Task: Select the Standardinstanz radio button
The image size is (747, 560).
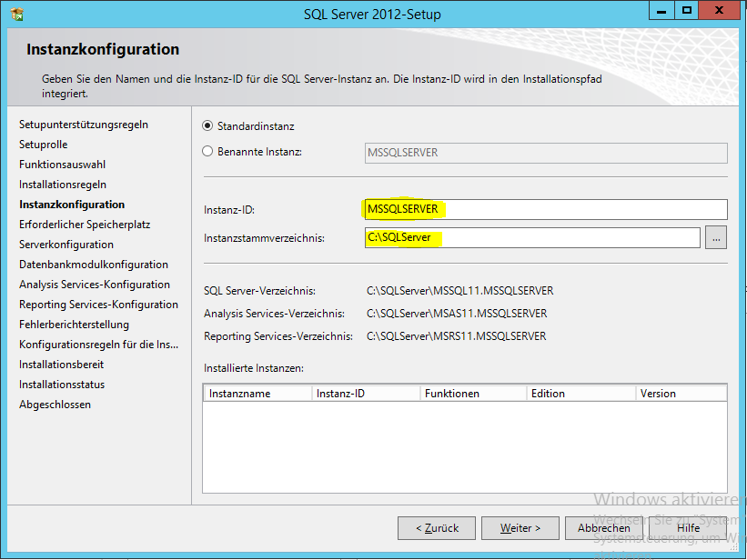Action: 207,126
